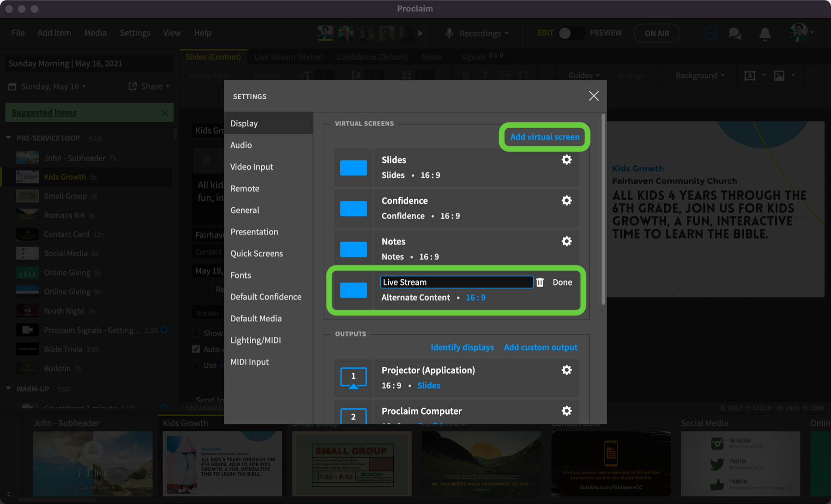The width and height of the screenshot is (831, 504).
Task: Enable the Show checkbox behind dialog
Action: 196,333
